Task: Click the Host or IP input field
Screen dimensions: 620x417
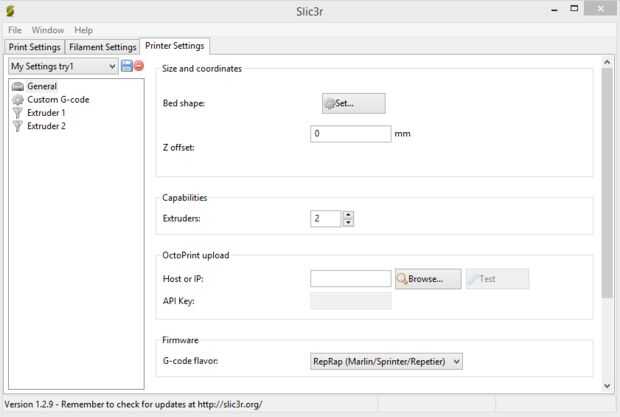Action: 351,279
